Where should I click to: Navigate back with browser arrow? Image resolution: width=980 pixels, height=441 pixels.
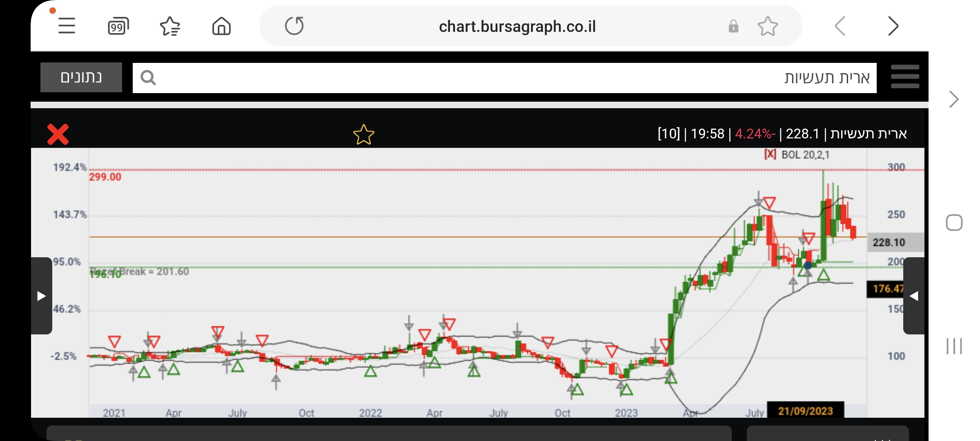[x=840, y=27]
